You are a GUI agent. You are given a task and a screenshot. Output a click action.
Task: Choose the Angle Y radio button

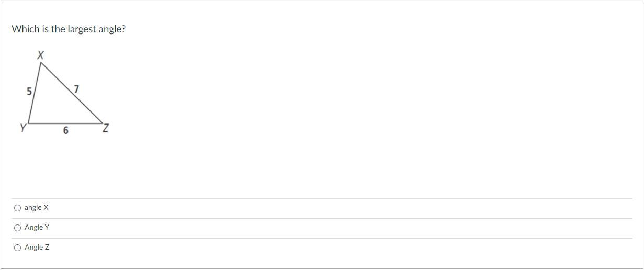(18, 228)
